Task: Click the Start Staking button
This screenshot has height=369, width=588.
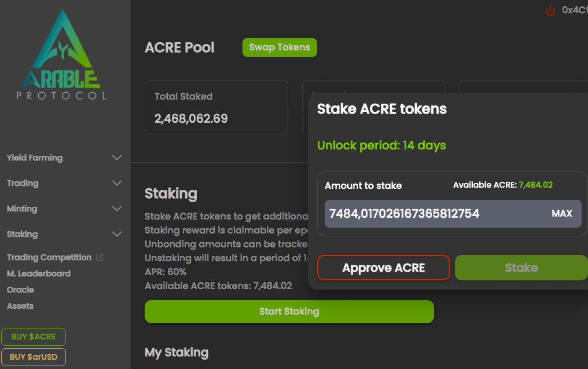Action: click(289, 312)
